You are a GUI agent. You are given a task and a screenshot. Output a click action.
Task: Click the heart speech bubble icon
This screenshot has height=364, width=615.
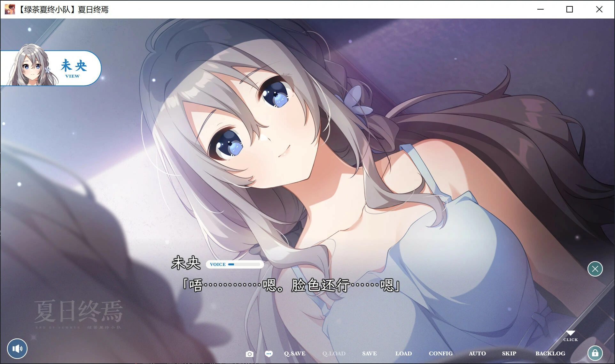tap(269, 353)
